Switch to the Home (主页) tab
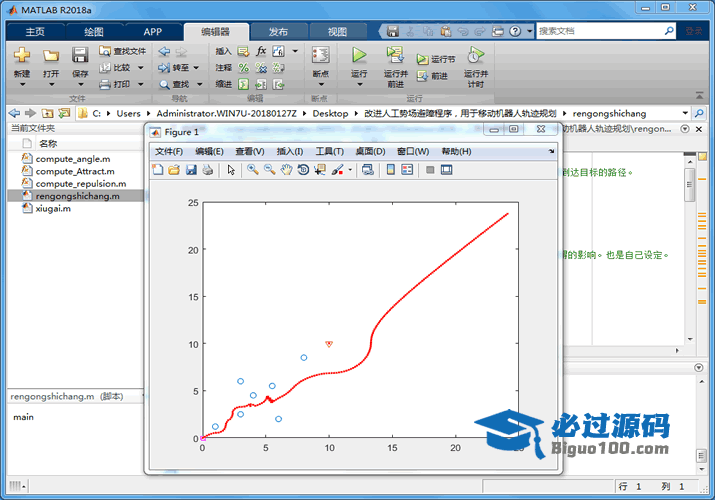 point(35,31)
